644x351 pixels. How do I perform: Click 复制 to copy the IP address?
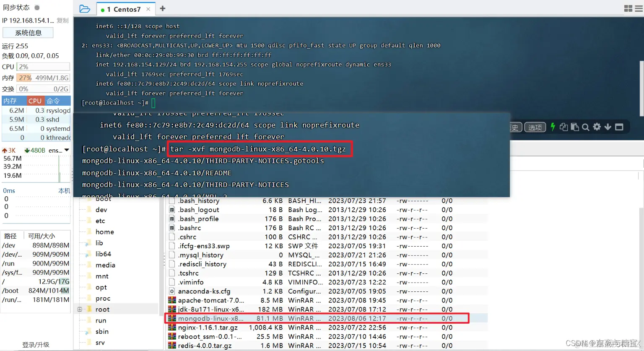[62, 20]
